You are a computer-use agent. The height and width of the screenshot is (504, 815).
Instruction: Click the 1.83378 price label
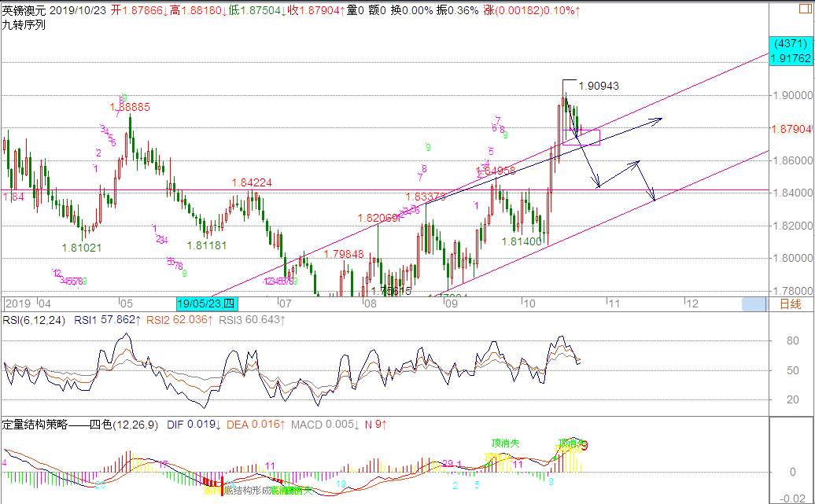(426, 197)
